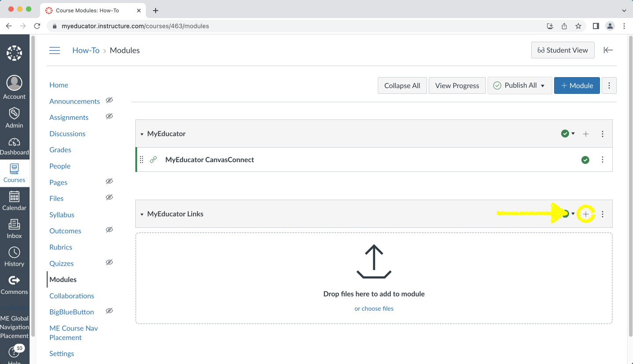Click the Files hidden eye icon
Image resolution: width=633 pixels, height=364 pixels.
[109, 197]
